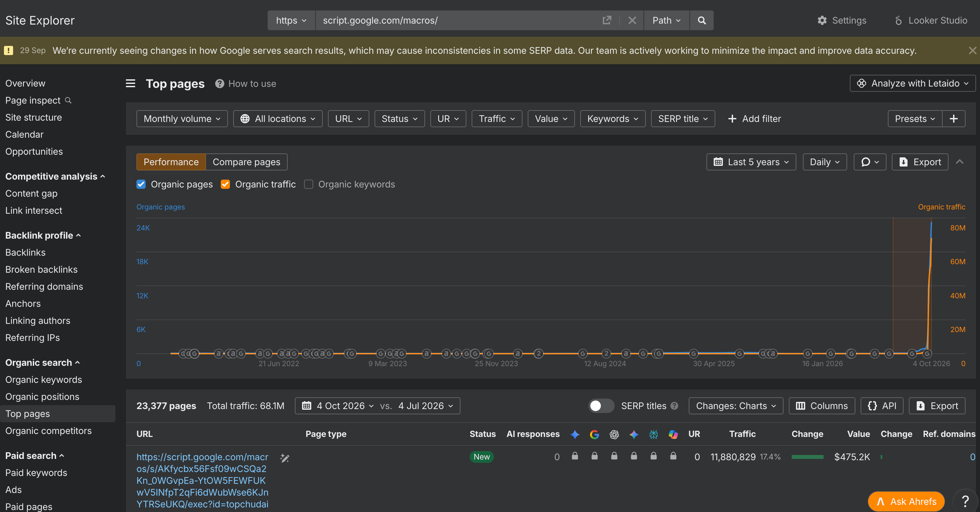980x512 pixels.
Task: Click the magic wand icon beside URL
Action: pyautogui.click(x=285, y=458)
